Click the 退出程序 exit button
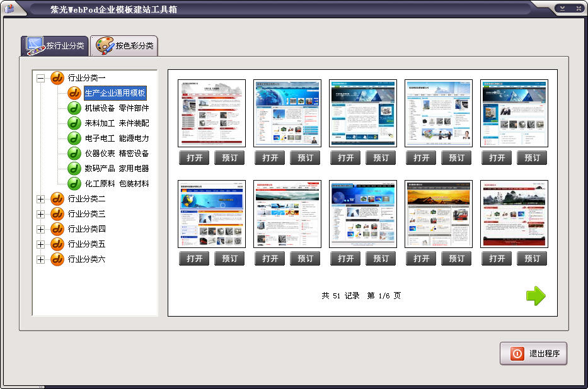Screen dimensions: 588x389 (533, 354)
